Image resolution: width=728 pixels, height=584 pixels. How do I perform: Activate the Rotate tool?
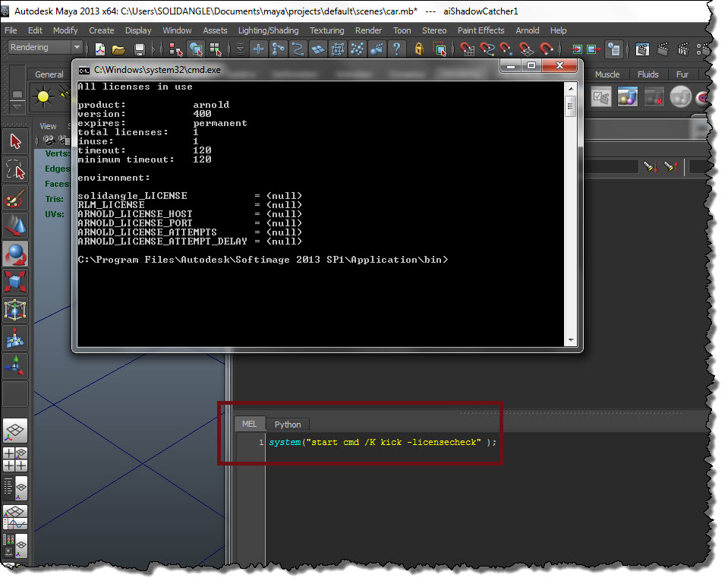click(x=16, y=254)
